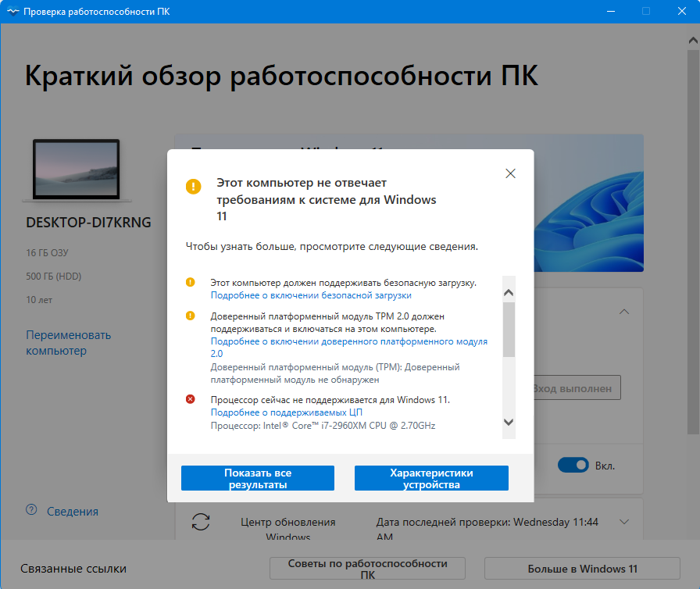Click the PC Health Check heart icon in title bar
Viewport: 700px width, 589px height.
coord(13,11)
